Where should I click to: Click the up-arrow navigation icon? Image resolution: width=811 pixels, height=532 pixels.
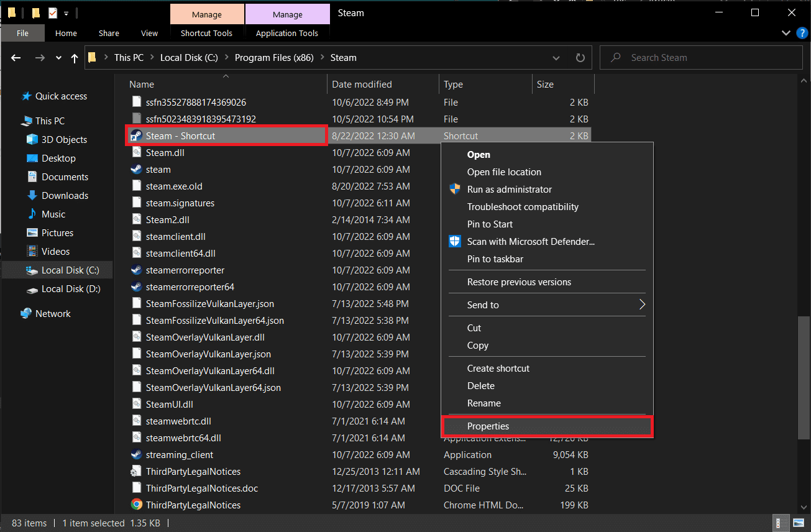[75, 57]
